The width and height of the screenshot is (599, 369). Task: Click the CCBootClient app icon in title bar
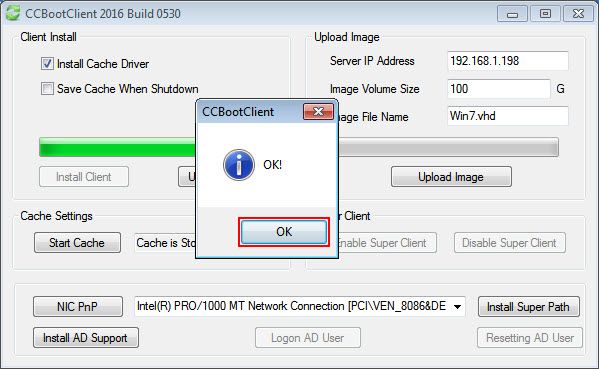13,12
